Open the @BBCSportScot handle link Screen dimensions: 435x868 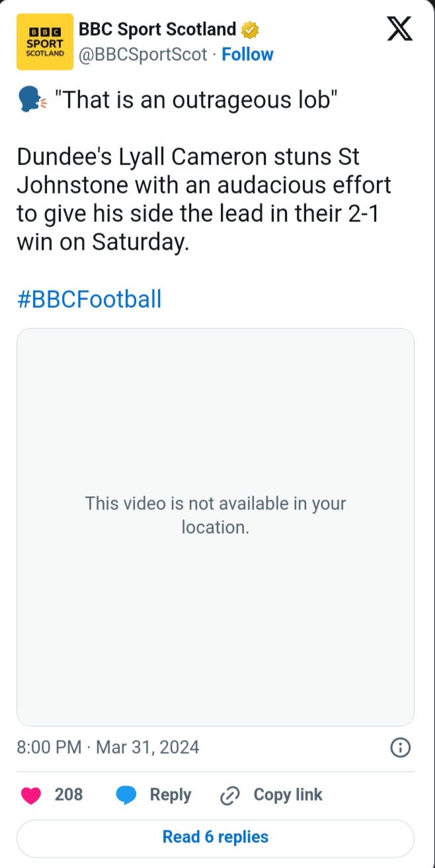pyautogui.click(x=143, y=54)
